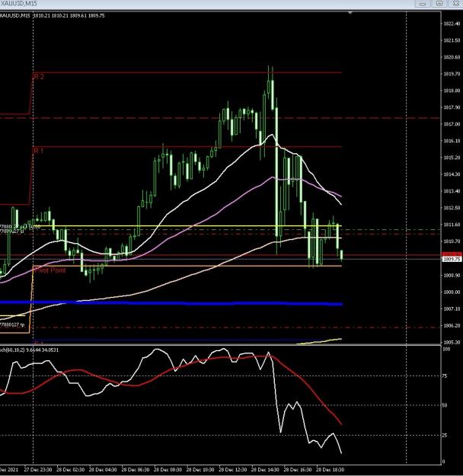Select the R 1 pivot line label
This screenshot has height=476, width=463.
pyautogui.click(x=38, y=151)
